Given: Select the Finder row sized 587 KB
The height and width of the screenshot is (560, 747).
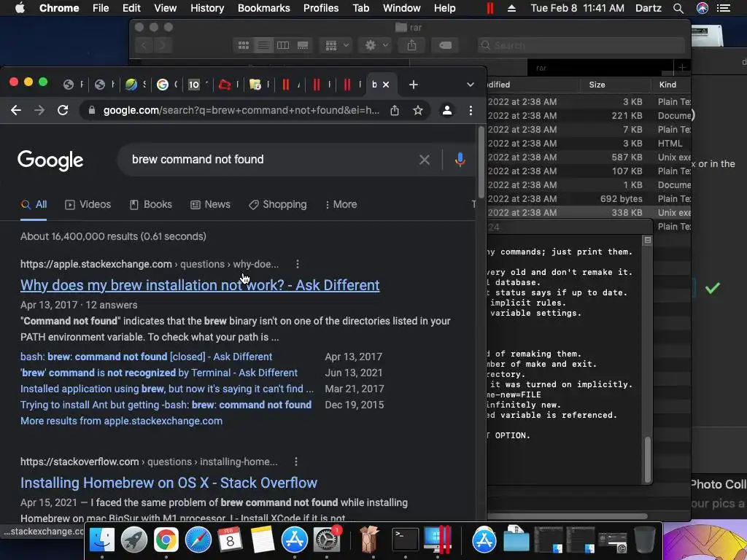Looking at the screenshot, I should click(589, 157).
